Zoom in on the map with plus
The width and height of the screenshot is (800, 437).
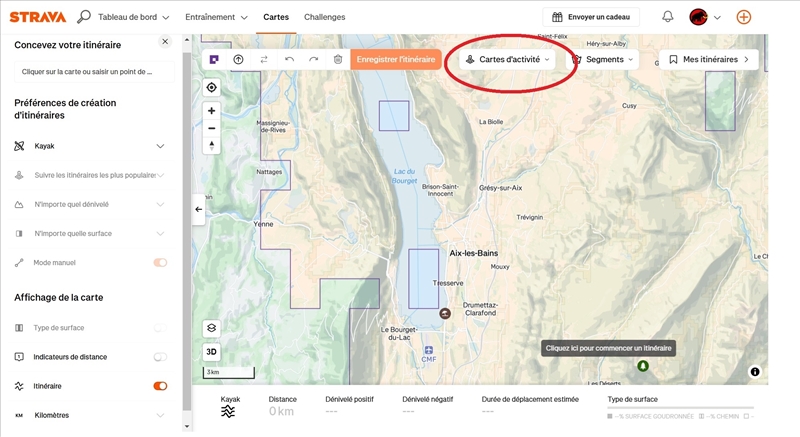coord(212,111)
